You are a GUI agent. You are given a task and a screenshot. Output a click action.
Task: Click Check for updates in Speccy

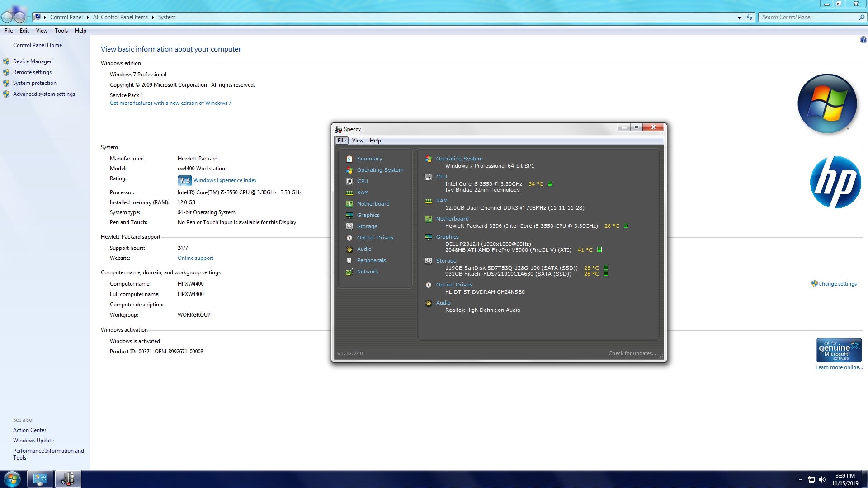[632, 353]
